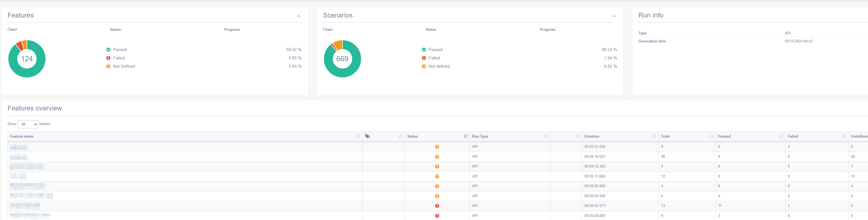The width and height of the screenshot is (868, 220).
Task: Click the red Failed icon in Scenarios panel
Action: (x=423, y=58)
